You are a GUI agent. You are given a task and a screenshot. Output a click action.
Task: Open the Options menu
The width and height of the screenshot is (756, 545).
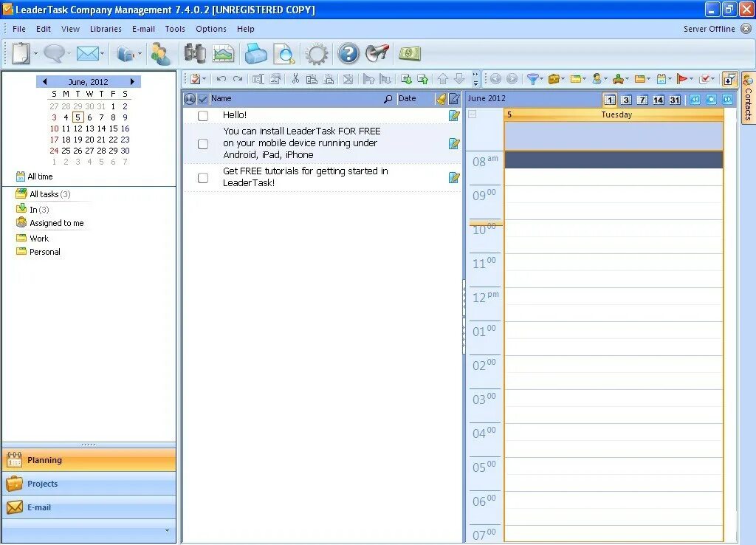[211, 29]
